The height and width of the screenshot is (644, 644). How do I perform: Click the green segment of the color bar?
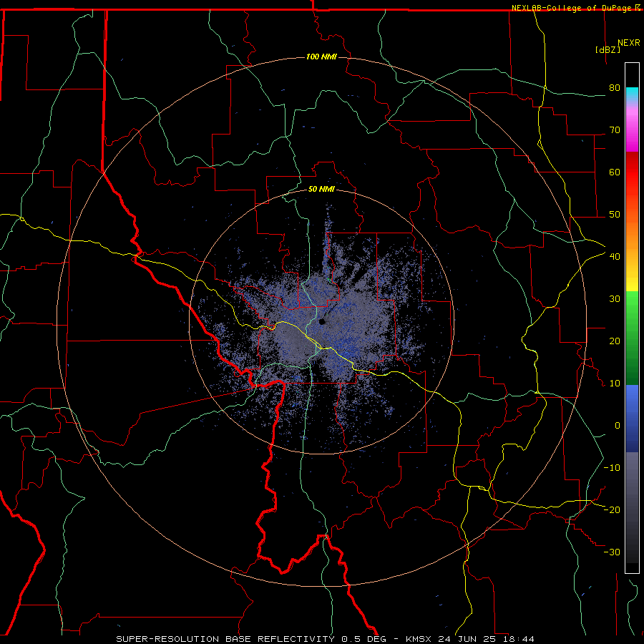(x=632, y=338)
